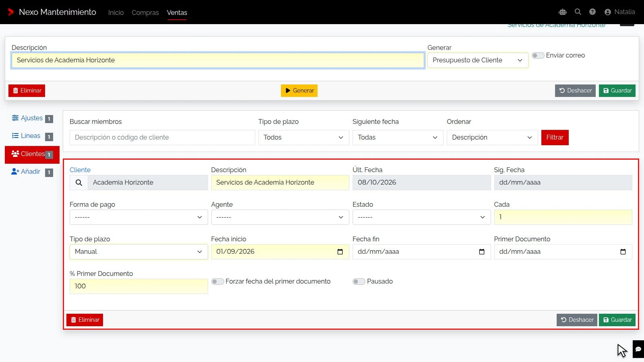This screenshot has height=362, width=644.
Task: Open the chat bubble widget
Action: (638, 349)
